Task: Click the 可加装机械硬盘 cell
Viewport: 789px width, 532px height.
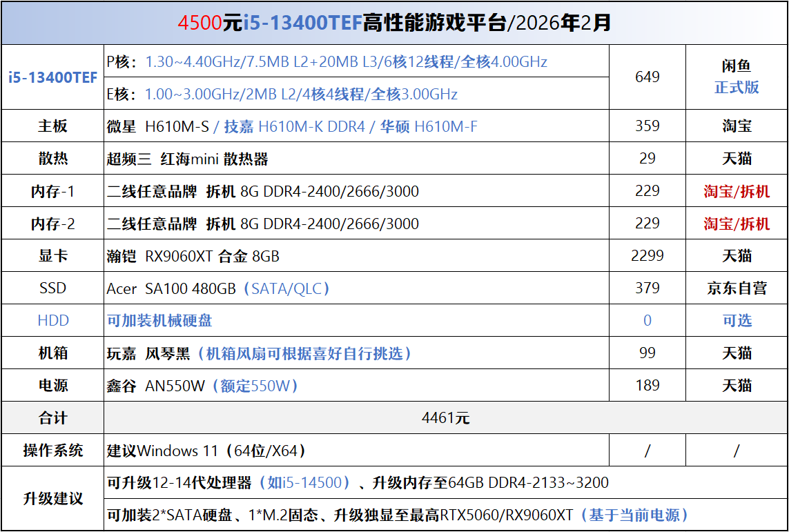Action: (356, 320)
